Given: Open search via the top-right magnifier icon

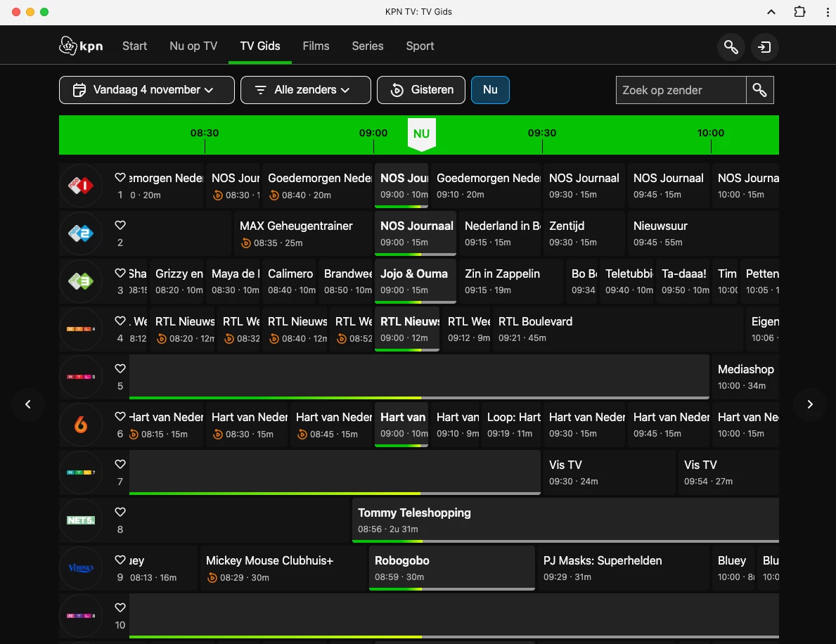Looking at the screenshot, I should pos(731,47).
